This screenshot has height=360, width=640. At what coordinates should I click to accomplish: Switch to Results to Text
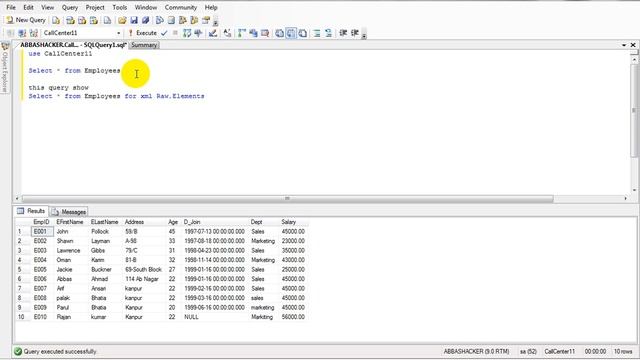coord(279,33)
